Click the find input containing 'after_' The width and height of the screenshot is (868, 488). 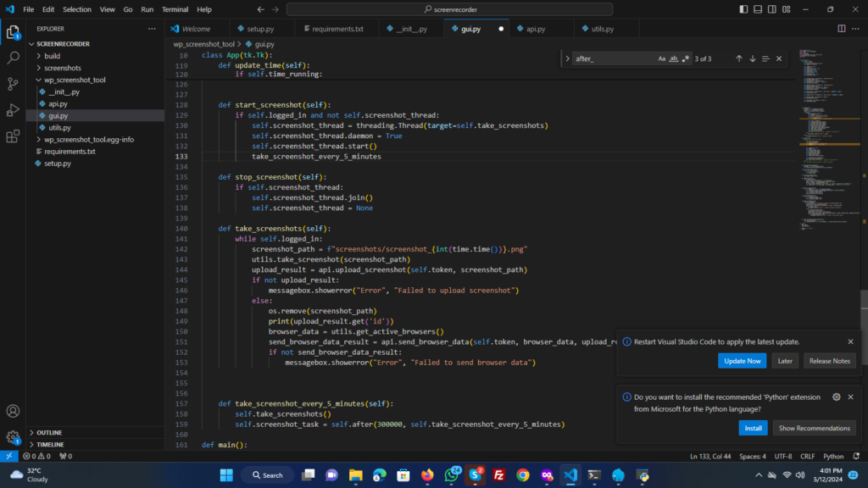612,58
